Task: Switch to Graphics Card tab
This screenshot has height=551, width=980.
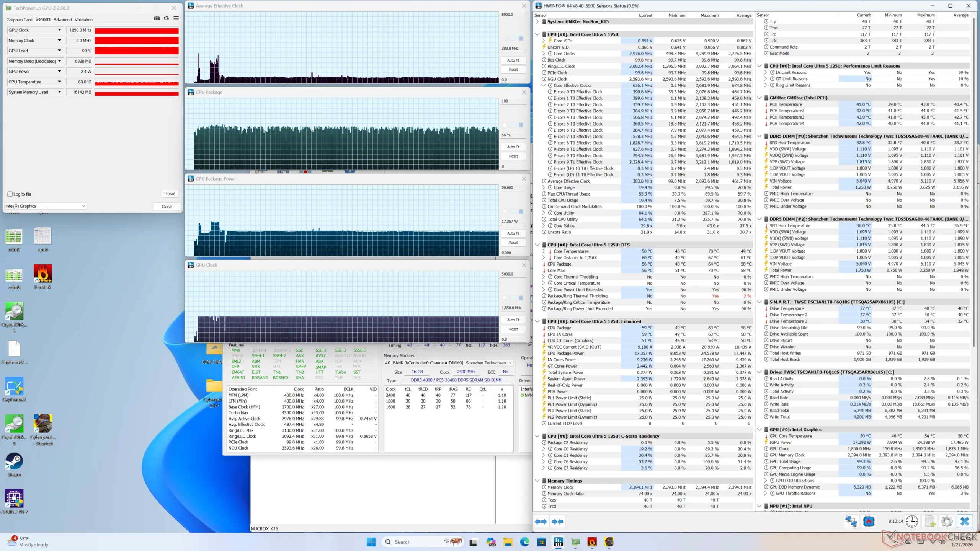Action: click(19, 20)
